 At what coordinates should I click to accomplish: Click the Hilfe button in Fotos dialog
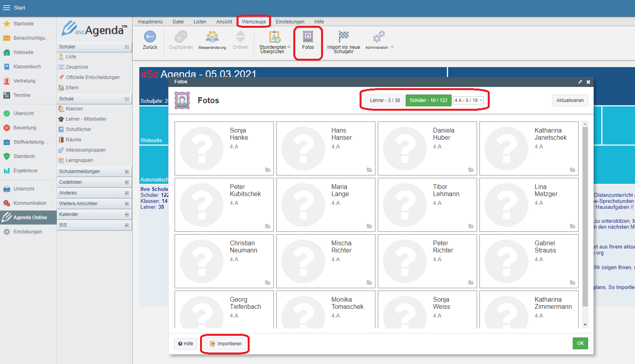click(186, 344)
